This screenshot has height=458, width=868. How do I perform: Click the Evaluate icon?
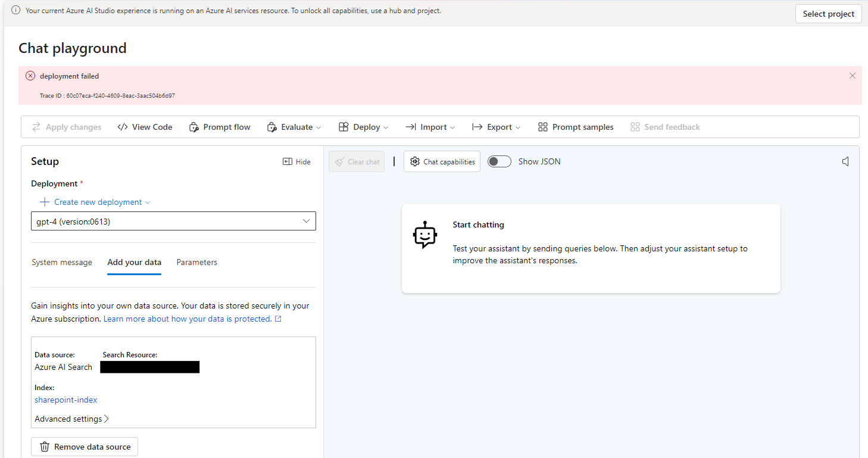coord(271,127)
